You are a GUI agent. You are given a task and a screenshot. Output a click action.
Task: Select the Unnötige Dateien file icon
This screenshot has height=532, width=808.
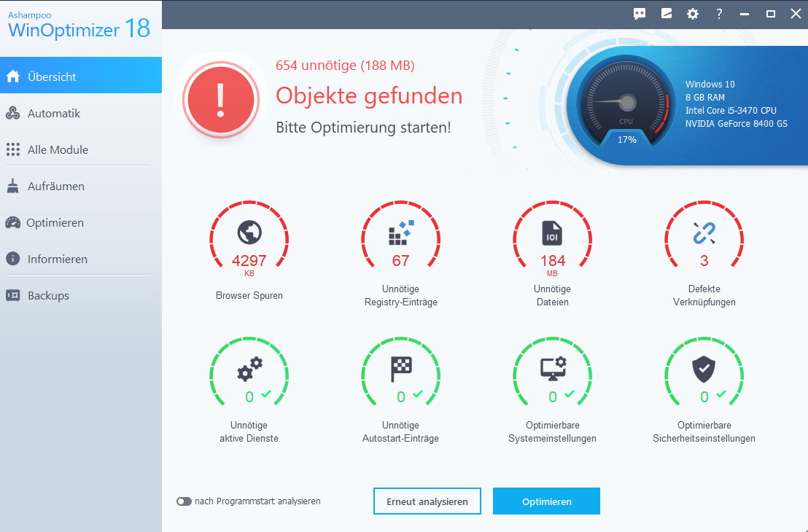point(552,233)
